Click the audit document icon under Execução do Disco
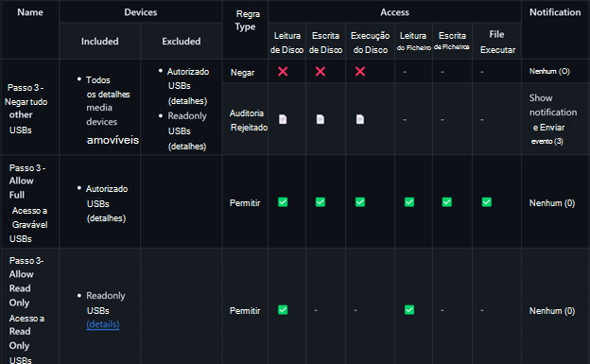The width and height of the screenshot is (590, 364). [x=360, y=119]
